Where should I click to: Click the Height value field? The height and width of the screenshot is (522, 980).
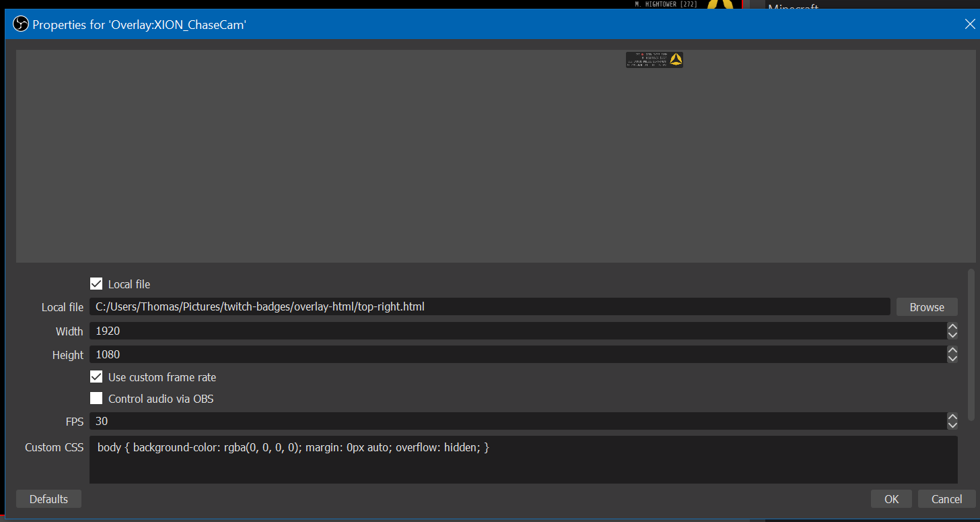click(x=518, y=354)
